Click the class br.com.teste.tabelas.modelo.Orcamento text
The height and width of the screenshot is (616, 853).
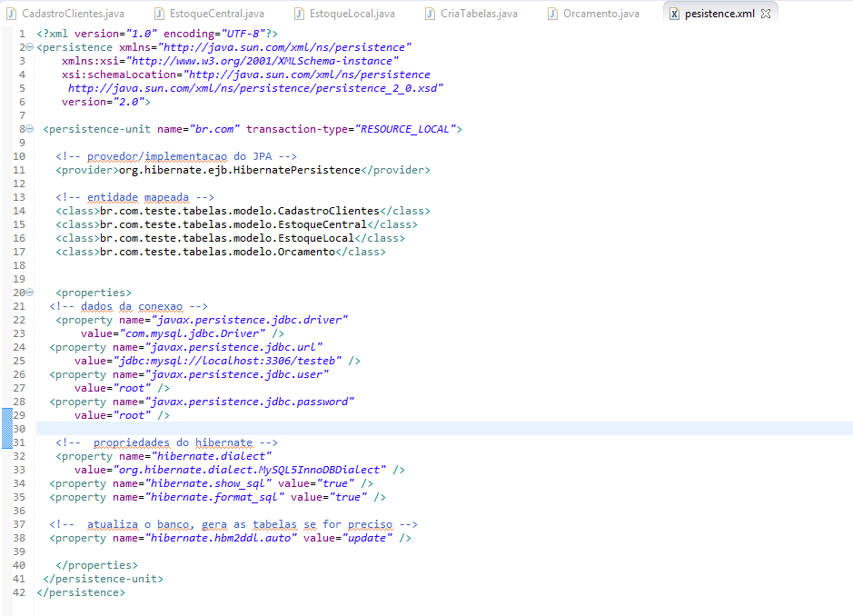pos(218,252)
